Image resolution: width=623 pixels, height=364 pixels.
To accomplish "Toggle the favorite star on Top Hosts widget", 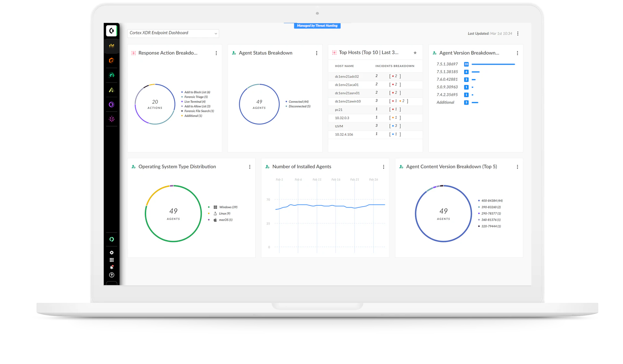I will (x=415, y=53).
